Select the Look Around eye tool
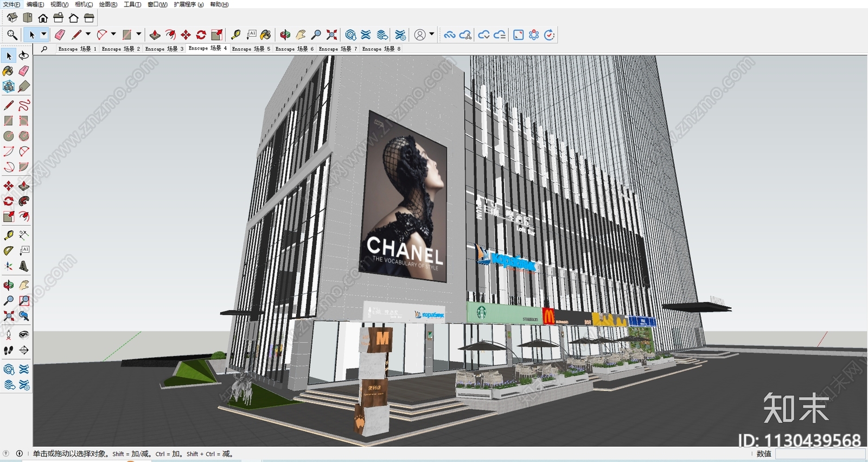868x462 pixels. (x=24, y=334)
